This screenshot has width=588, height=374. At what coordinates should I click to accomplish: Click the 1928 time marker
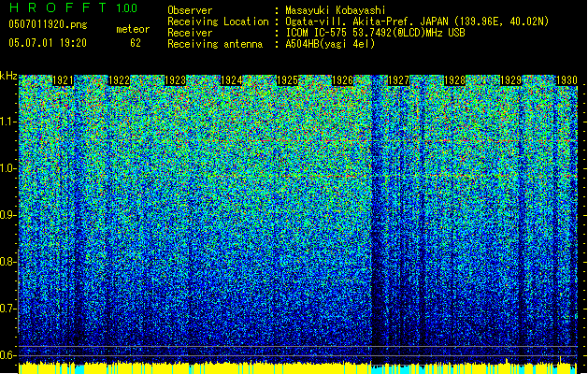(454, 80)
